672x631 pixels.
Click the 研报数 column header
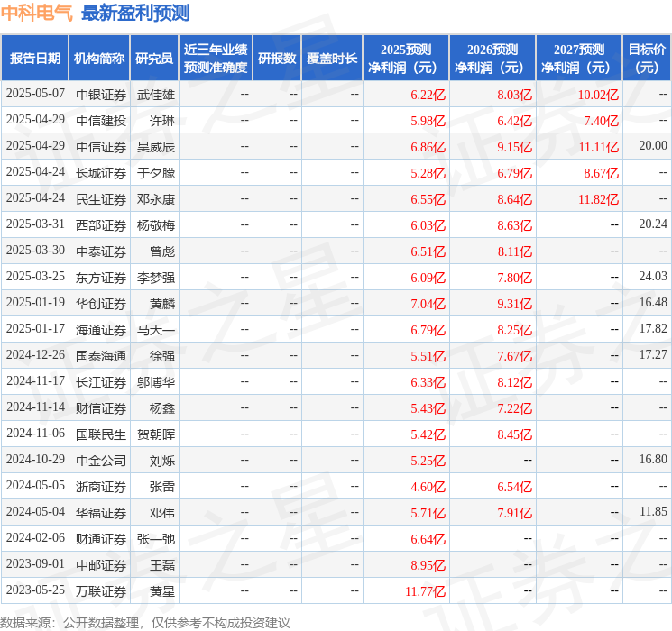(277, 59)
